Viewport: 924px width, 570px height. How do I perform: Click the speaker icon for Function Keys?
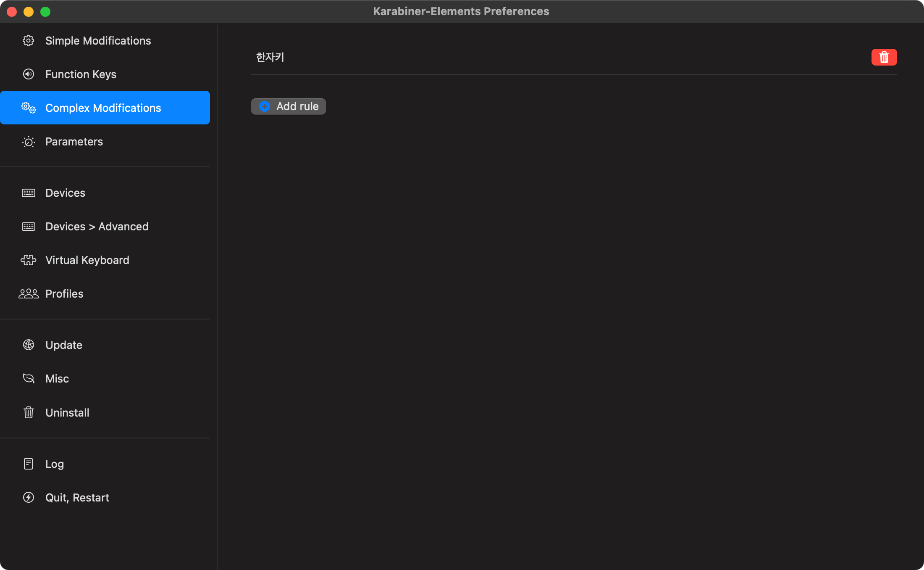coord(29,74)
